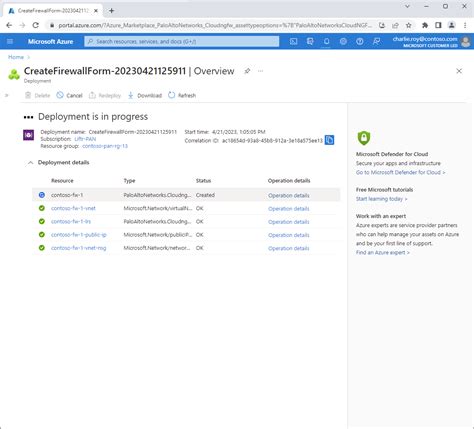Open the contoso-fw-1-vnet-nsg resource link
This screenshot has width=474, height=429.
click(78, 248)
